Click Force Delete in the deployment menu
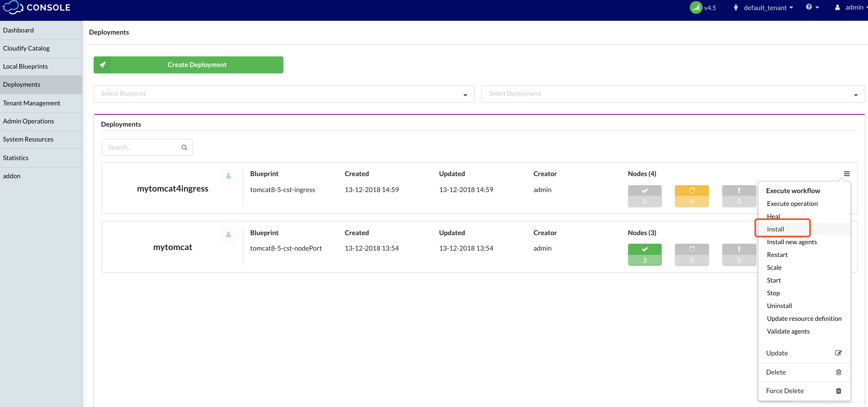 click(x=804, y=391)
